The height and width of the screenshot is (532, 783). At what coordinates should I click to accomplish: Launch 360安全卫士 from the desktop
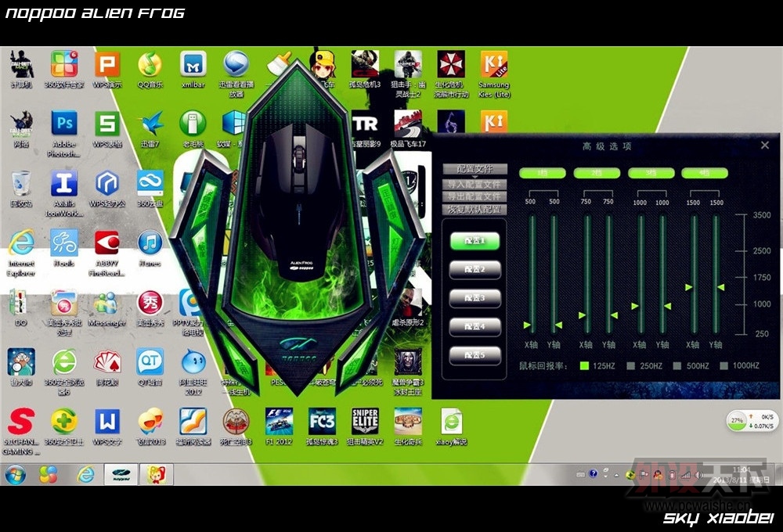(64, 426)
